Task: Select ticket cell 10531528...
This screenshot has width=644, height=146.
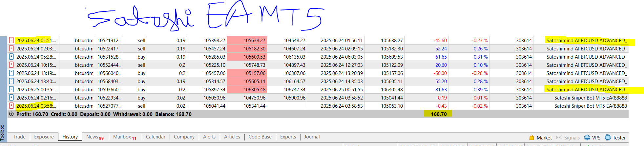Action: (x=109, y=57)
